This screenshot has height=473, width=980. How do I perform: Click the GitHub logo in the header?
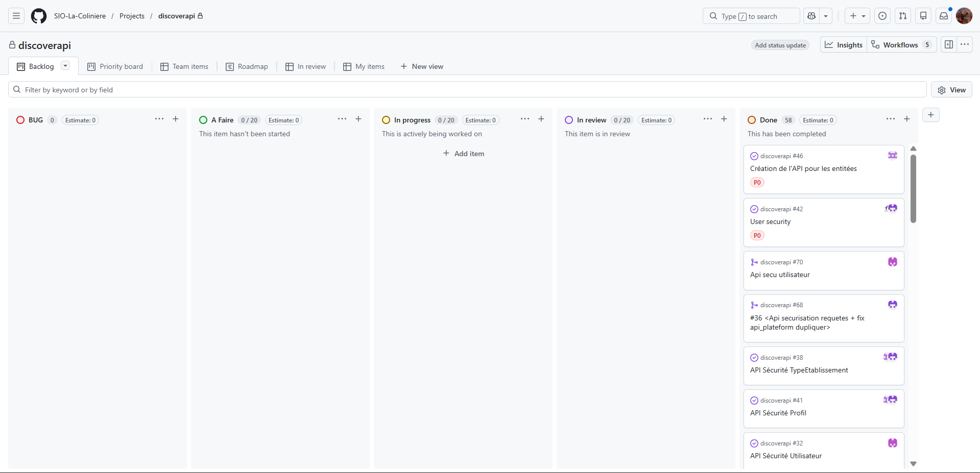38,16
